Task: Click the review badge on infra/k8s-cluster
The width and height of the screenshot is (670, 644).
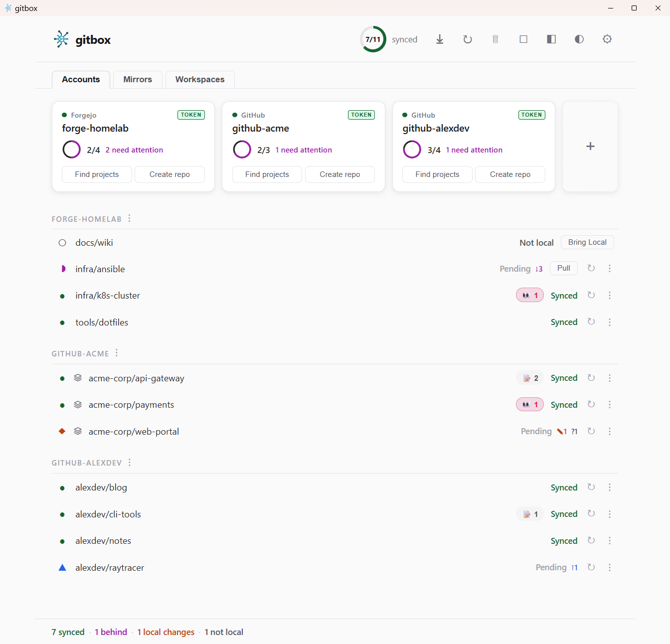Action: tap(530, 295)
